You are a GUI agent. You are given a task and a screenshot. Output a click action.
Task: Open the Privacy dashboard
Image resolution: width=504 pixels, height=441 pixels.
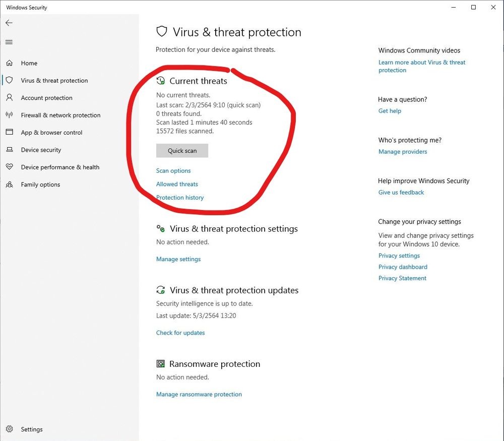click(403, 267)
